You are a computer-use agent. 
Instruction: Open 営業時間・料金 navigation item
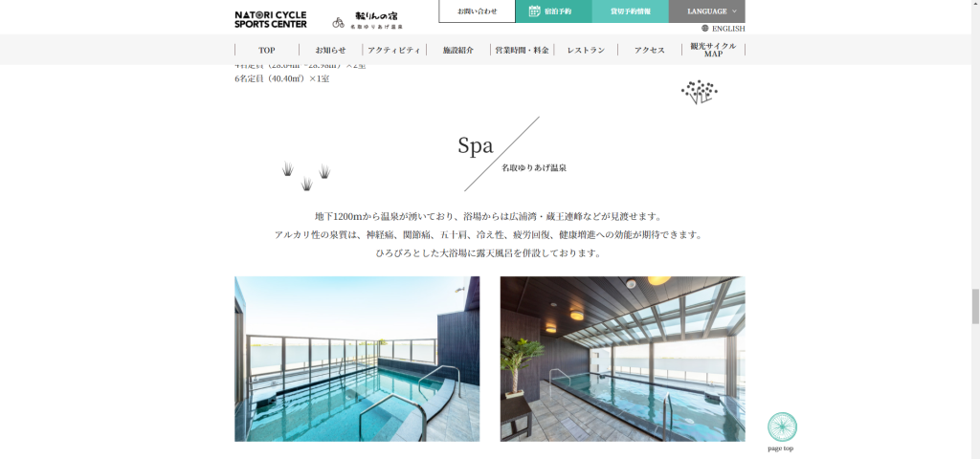522,50
